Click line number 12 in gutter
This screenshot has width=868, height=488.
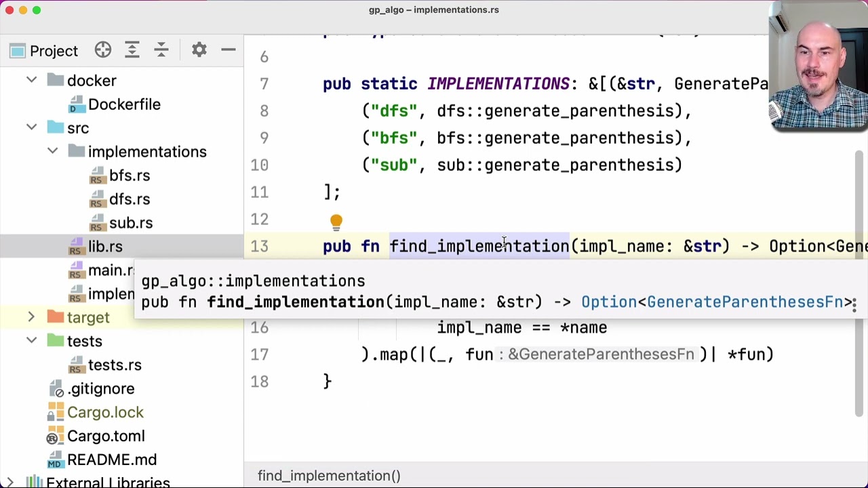tap(260, 220)
